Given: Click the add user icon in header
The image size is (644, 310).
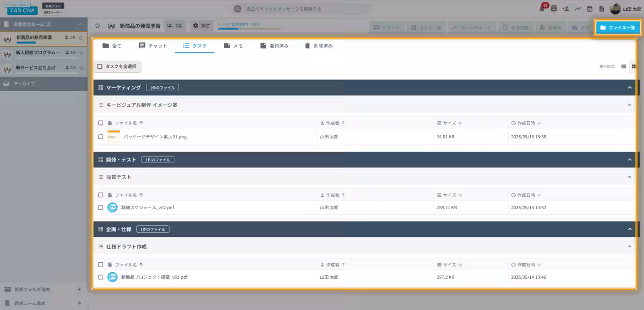Looking at the screenshot, I should tap(566, 9).
